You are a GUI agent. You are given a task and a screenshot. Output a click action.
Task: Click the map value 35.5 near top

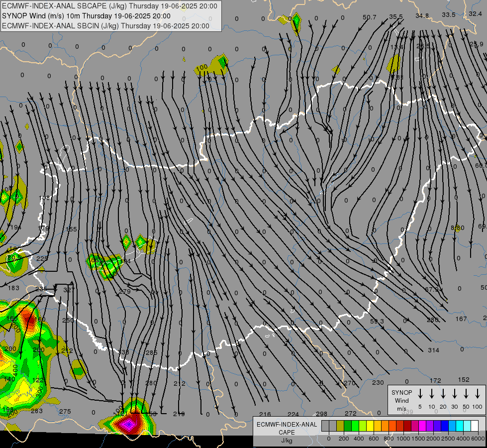tap(395, 16)
